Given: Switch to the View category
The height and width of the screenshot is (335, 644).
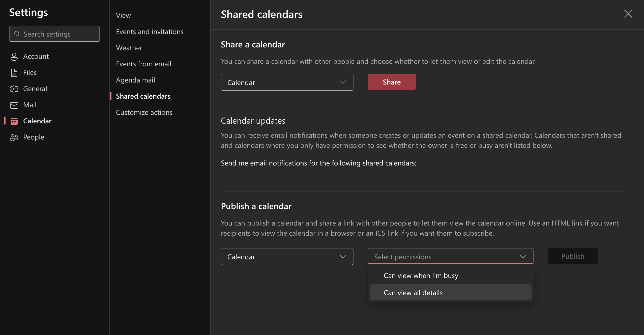Looking at the screenshot, I should [123, 15].
